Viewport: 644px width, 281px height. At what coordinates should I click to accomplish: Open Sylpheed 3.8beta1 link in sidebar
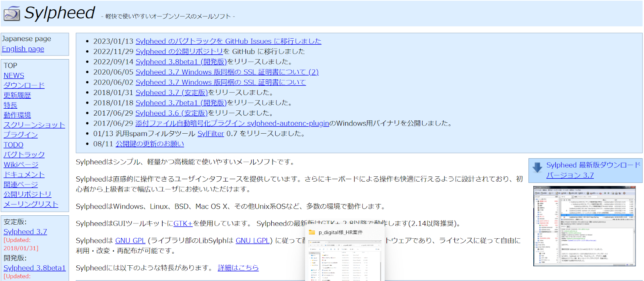[35, 268]
